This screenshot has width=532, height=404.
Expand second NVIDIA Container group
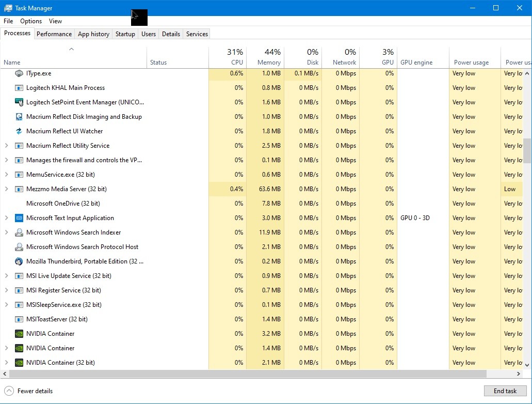click(6, 348)
